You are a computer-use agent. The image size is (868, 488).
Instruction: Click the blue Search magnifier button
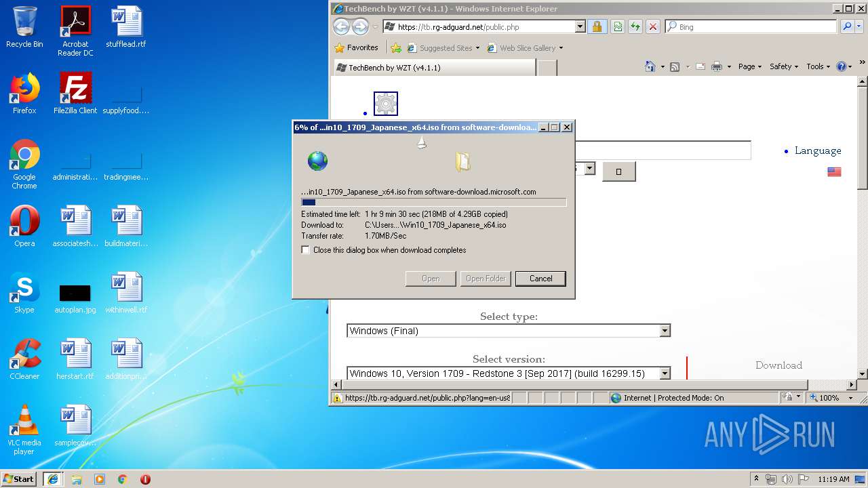847,26
